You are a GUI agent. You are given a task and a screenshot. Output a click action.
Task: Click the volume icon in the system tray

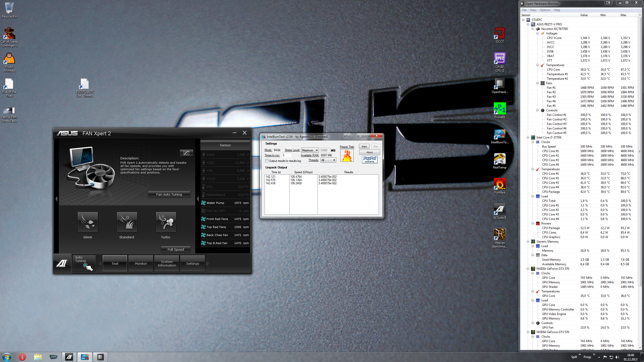pos(617,357)
